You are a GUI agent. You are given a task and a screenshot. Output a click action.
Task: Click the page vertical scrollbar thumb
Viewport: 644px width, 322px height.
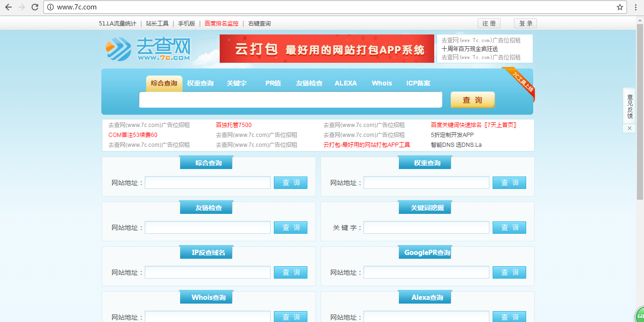640,111
